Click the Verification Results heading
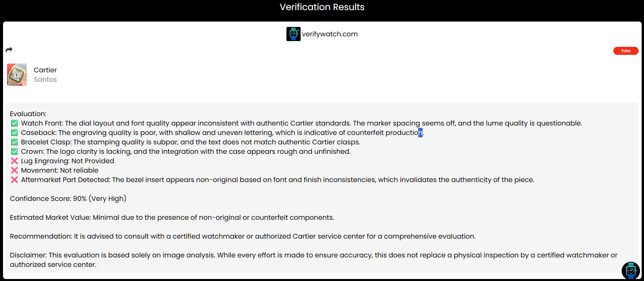644x281 pixels. pyautogui.click(x=322, y=7)
